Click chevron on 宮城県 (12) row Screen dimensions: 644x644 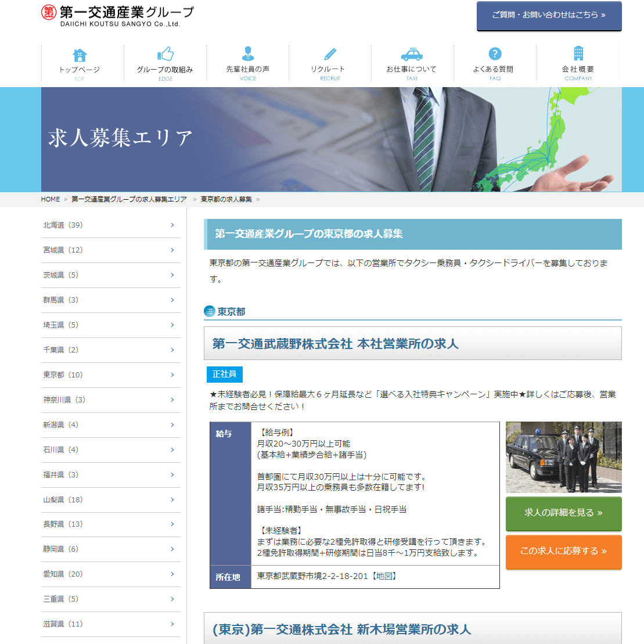172,250
